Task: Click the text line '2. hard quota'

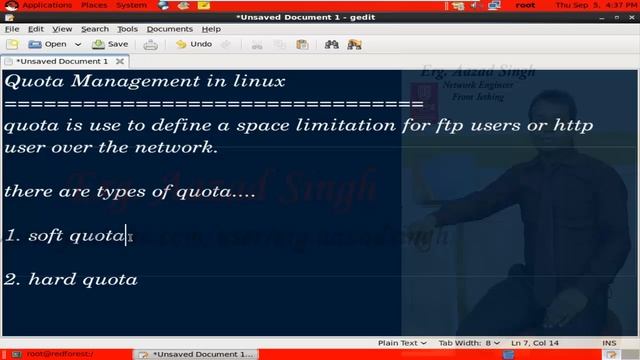Action: (x=71, y=280)
